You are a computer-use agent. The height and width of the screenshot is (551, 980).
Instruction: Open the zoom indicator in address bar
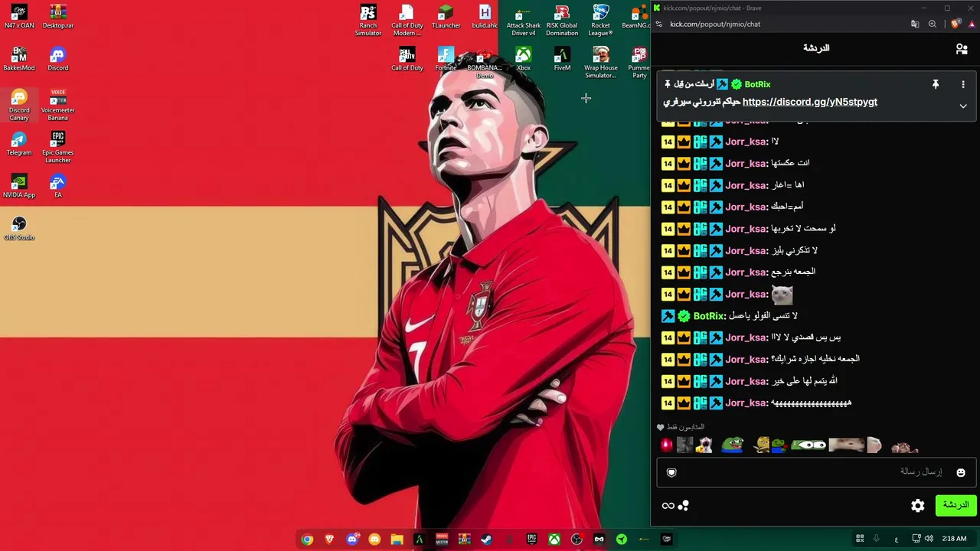932,24
